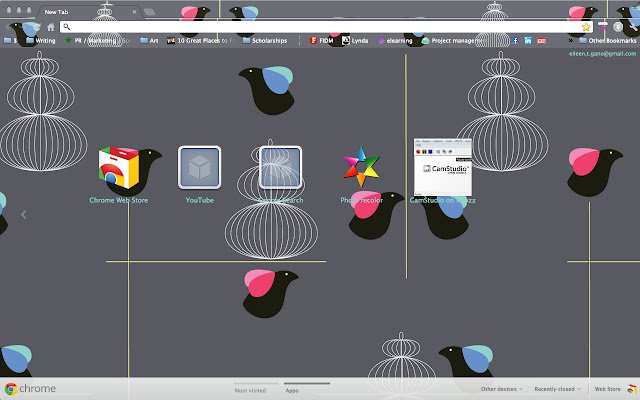Expand the Writing bookmarks folder
The width and height of the screenshot is (640, 400).
pyautogui.click(x=41, y=41)
